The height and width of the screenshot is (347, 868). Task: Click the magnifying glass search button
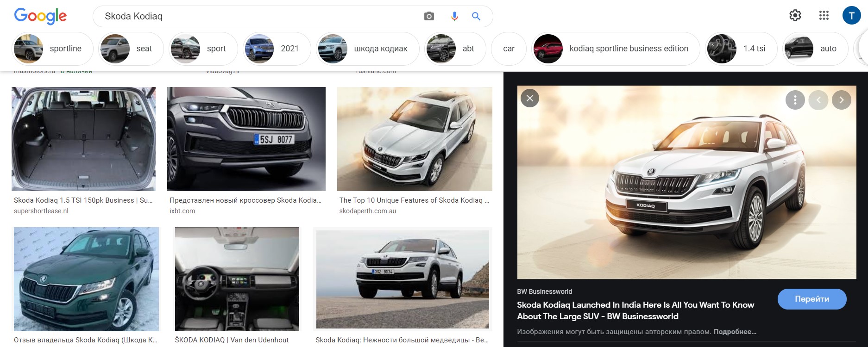(x=476, y=16)
